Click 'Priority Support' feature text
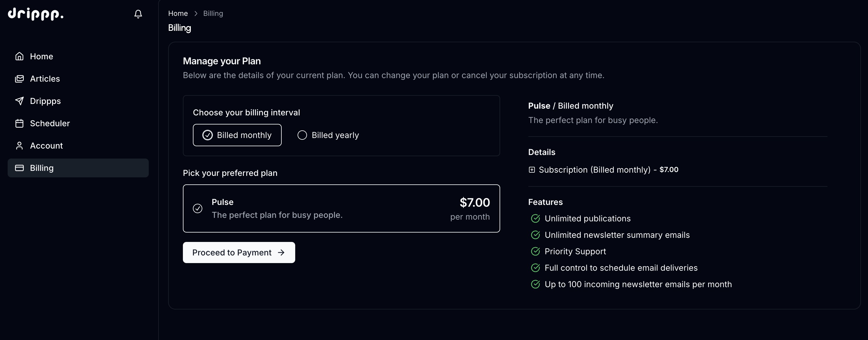The width and height of the screenshot is (868, 340). pyautogui.click(x=575, y=252)
